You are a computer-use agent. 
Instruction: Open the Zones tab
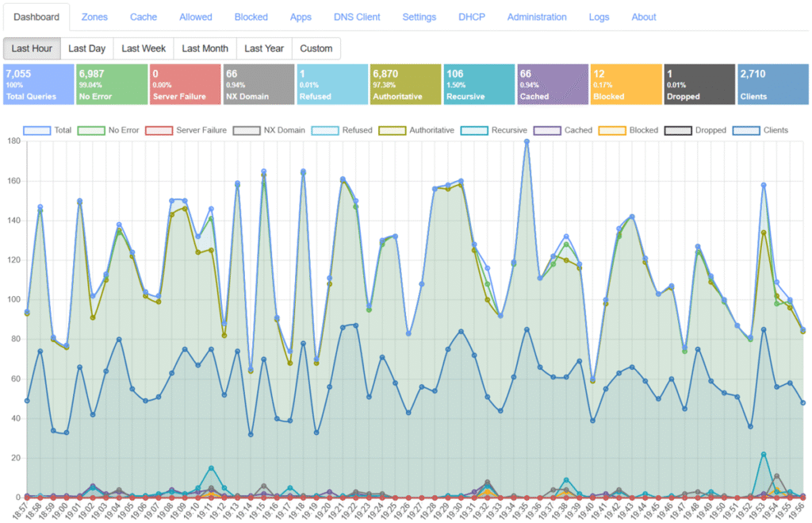[x=94, y=17]
